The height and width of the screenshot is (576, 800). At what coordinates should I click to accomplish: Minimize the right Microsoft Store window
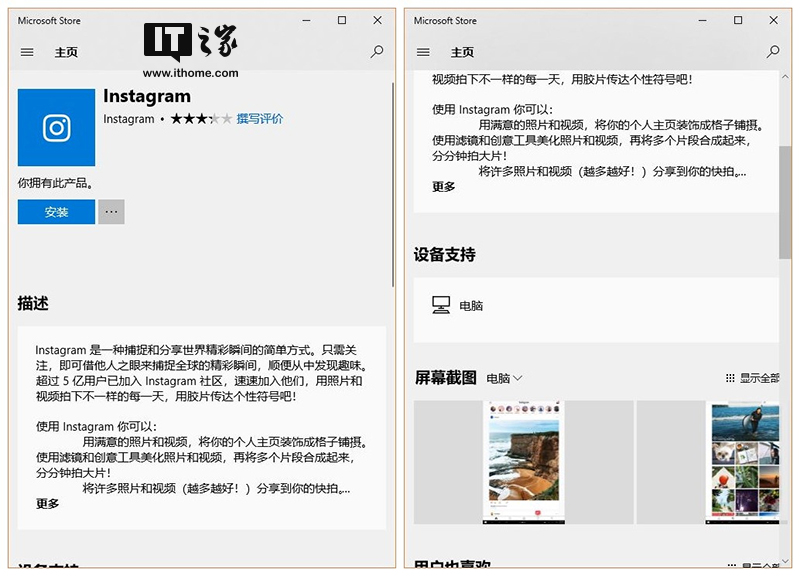(703, 20)
